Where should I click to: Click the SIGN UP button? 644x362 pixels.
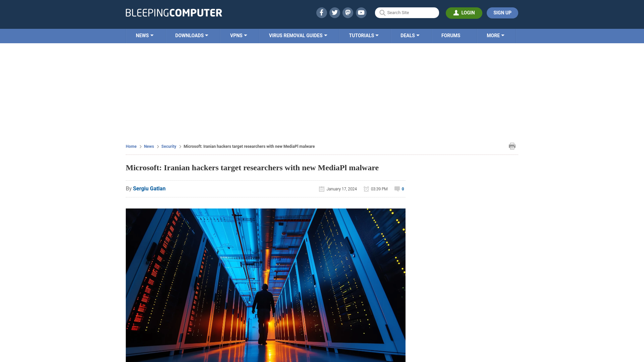[x=502, y=13]
